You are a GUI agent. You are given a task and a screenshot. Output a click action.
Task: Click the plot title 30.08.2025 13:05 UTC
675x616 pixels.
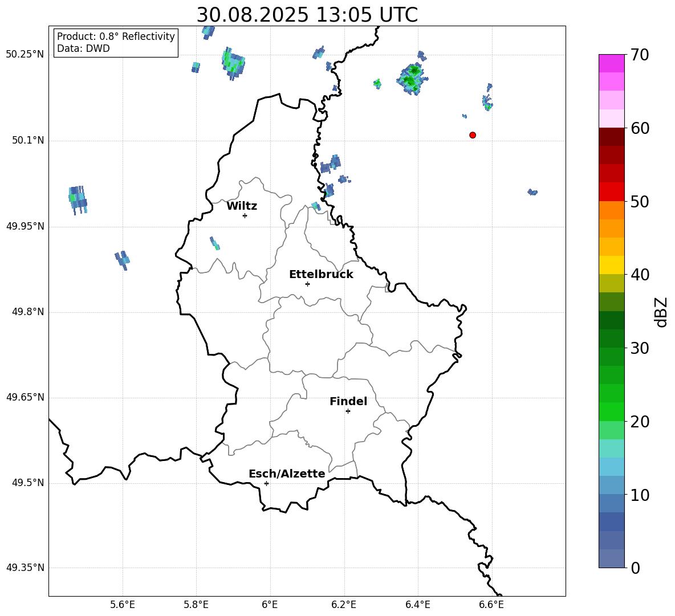(307, 15)
